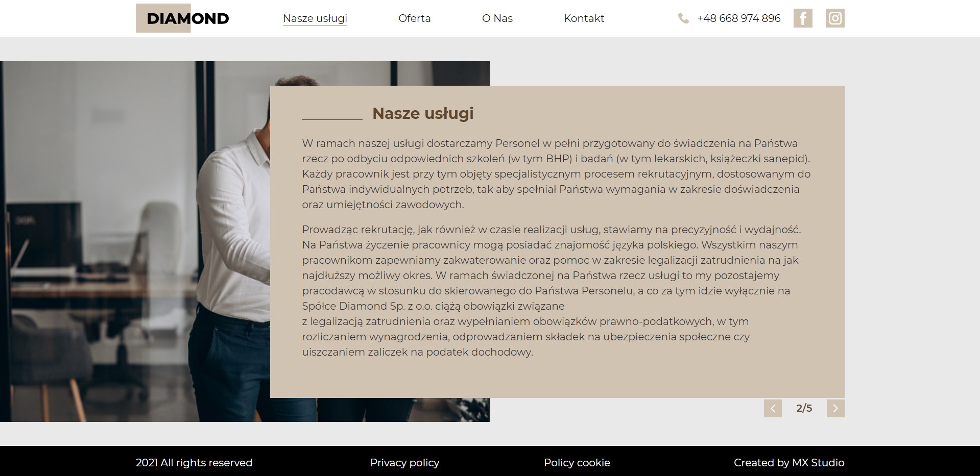Go to previous slide with left chevron
Image resolution: width=980 pixels, height=476 pixels.
773,408
